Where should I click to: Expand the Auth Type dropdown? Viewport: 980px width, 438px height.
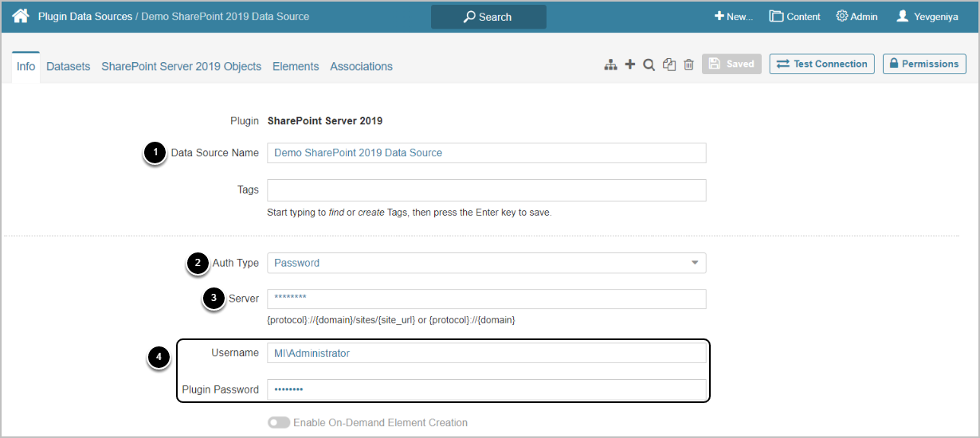pyautogui.click(x=486, y=263)
